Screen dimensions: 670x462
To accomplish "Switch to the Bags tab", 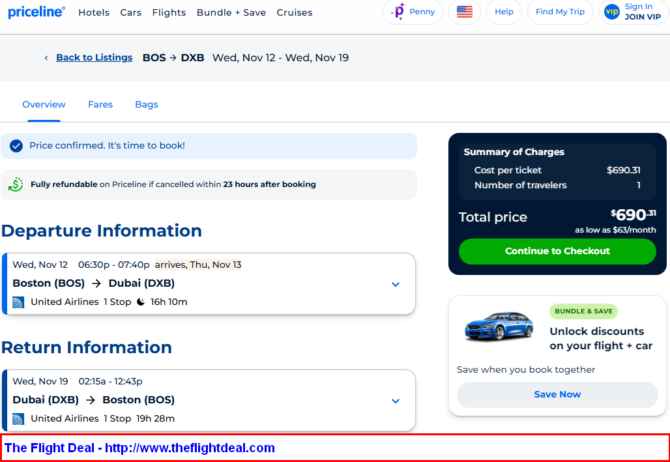I will (x=147, y=105).
